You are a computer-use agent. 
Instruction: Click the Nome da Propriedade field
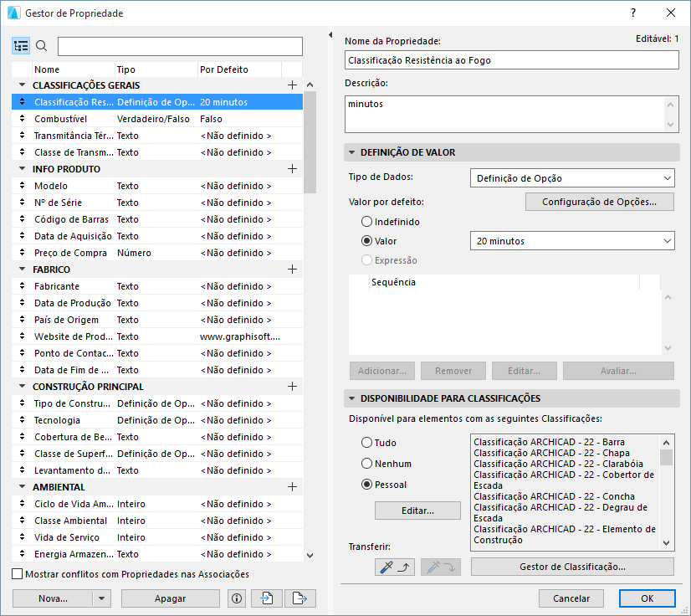(512, 60)
